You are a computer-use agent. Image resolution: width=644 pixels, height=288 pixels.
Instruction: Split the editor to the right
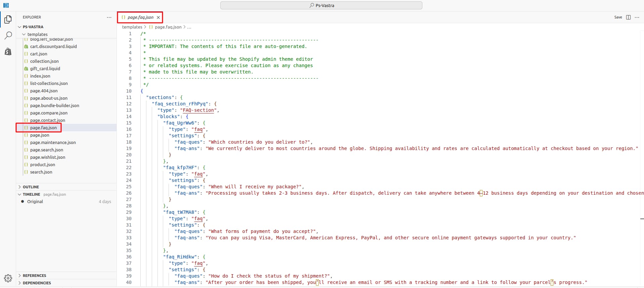point(629,17)
